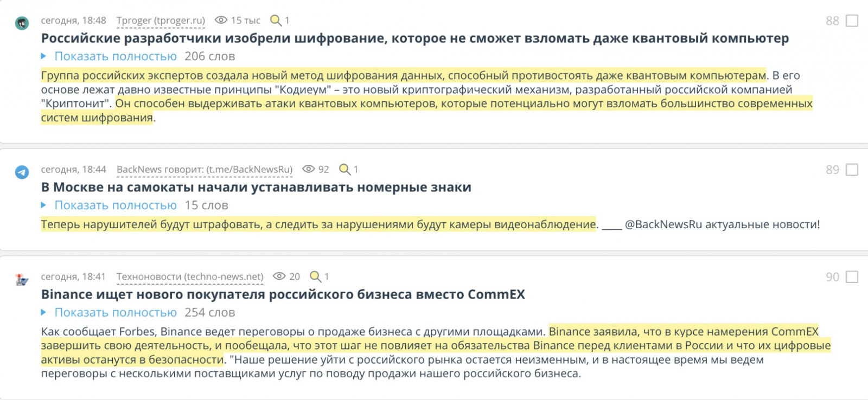The height and width of the screenshot is (400, 868).
Task: Click the Техноновости source avatar icon
Action: tap(22, 280)
